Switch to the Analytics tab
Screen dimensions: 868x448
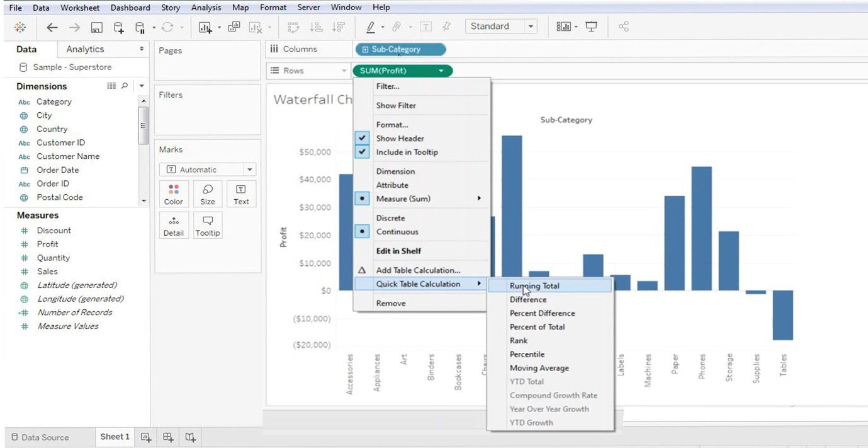coord(84,49)
